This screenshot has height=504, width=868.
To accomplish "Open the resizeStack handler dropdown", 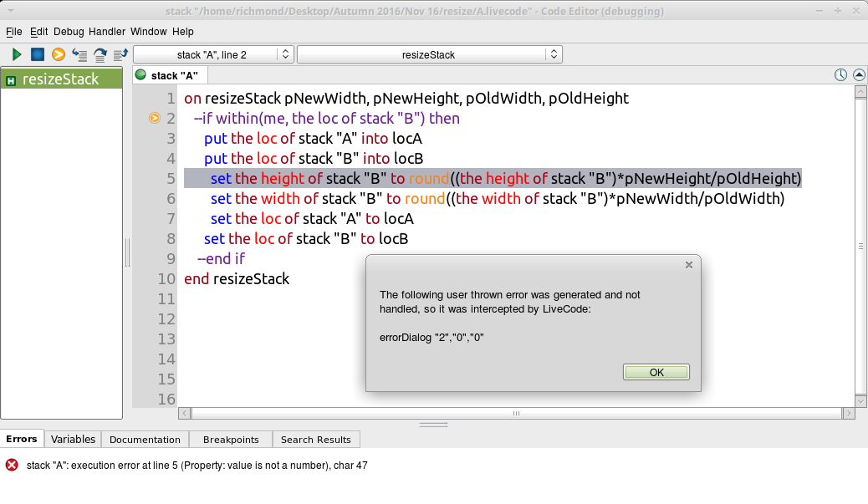I will coord(429,54).
